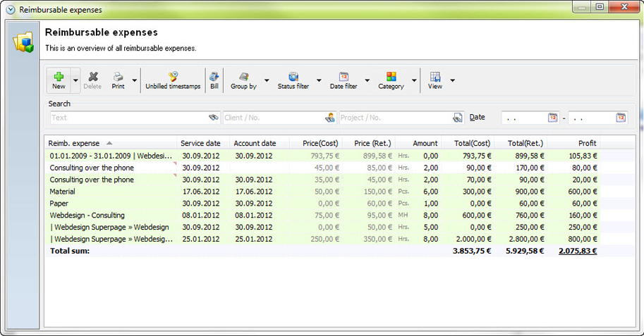Click the Group by icon
This screenshot has width=644, height=336.
point(243,77)
